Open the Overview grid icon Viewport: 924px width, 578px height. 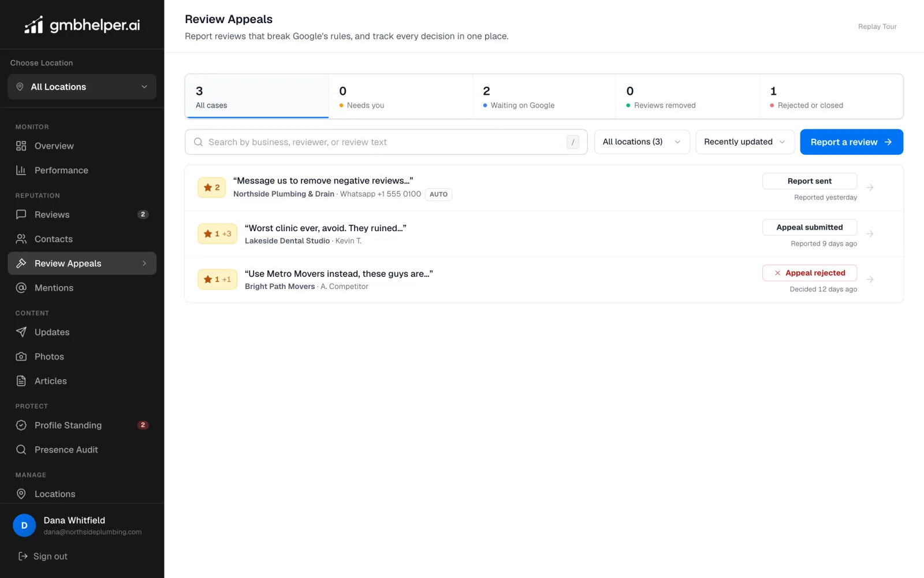[x=21, y=146]
